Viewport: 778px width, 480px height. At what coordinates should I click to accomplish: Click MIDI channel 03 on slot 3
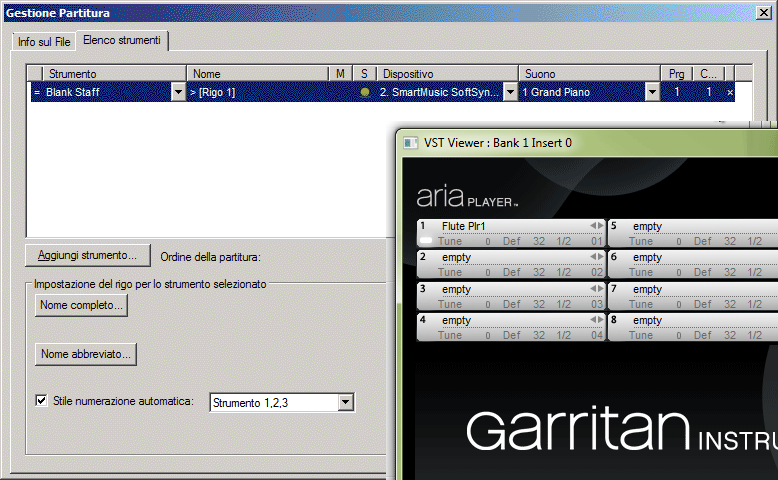point(597,304)
